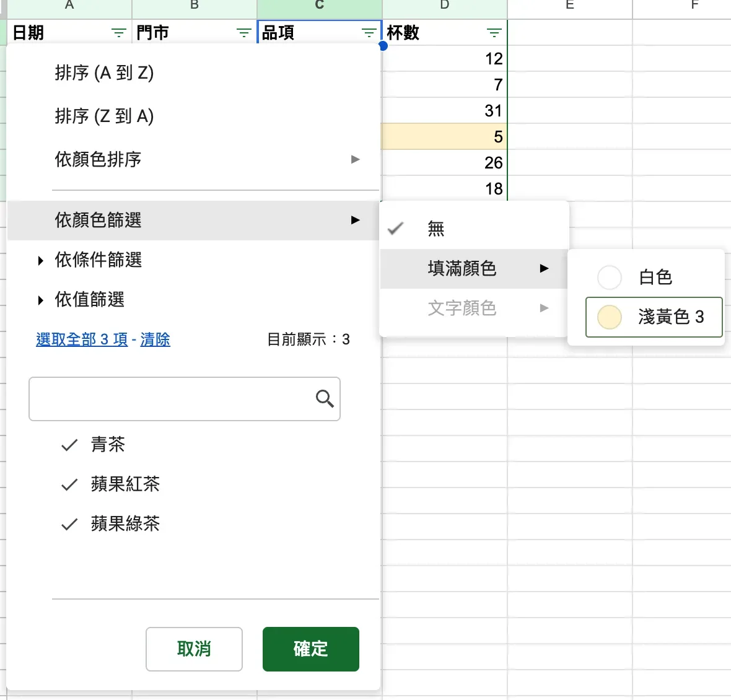The width and height of the screenshot is (731, 700).
Task: Open the 依顏色篩選 submenu
Action: point(193,221)
